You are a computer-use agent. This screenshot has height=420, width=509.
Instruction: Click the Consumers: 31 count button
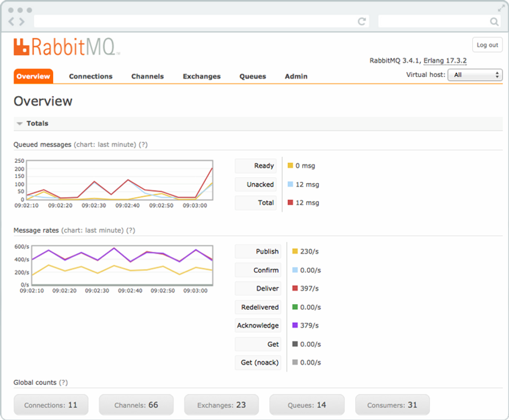(392, 405)
